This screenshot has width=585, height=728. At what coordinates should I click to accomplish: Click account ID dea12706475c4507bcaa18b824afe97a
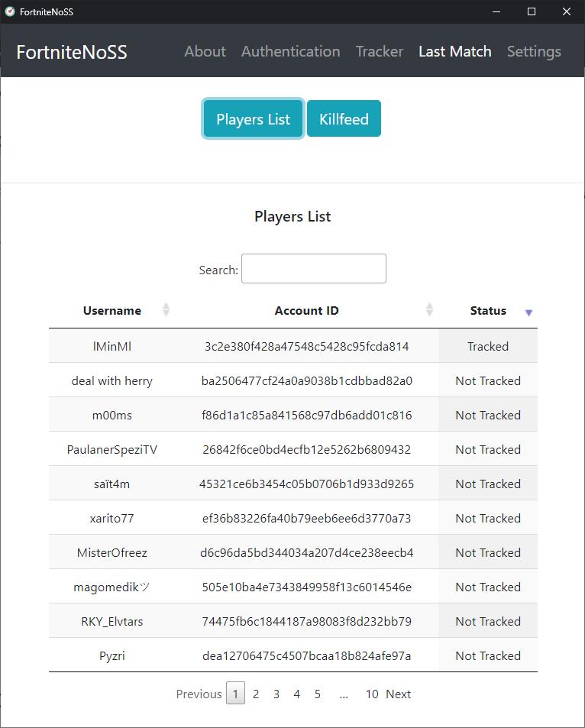(306, 655)
